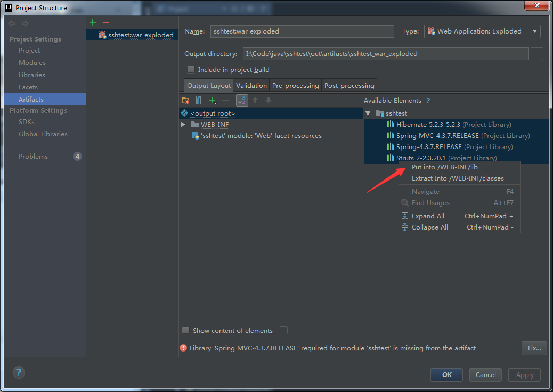This screenshot has height=392, width=553.
Task: Collapse the sshtest available elements node
Action: (368, 113)
